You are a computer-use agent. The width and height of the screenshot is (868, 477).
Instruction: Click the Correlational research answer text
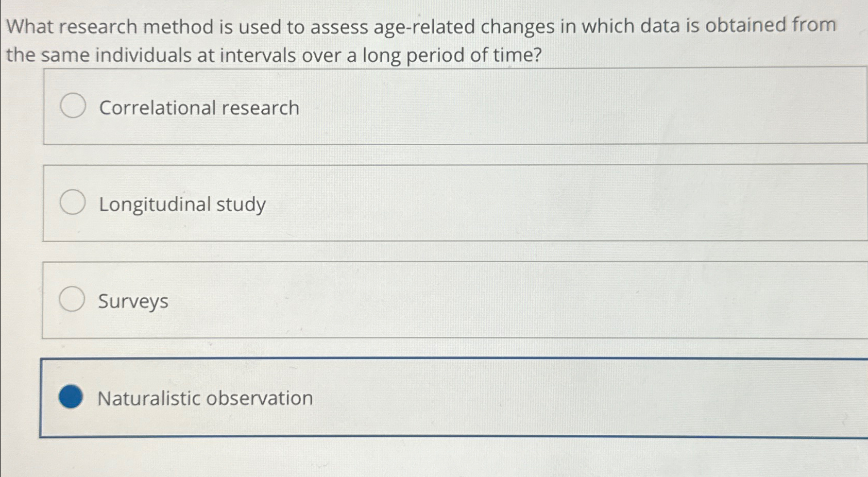[x=198, y=107]
